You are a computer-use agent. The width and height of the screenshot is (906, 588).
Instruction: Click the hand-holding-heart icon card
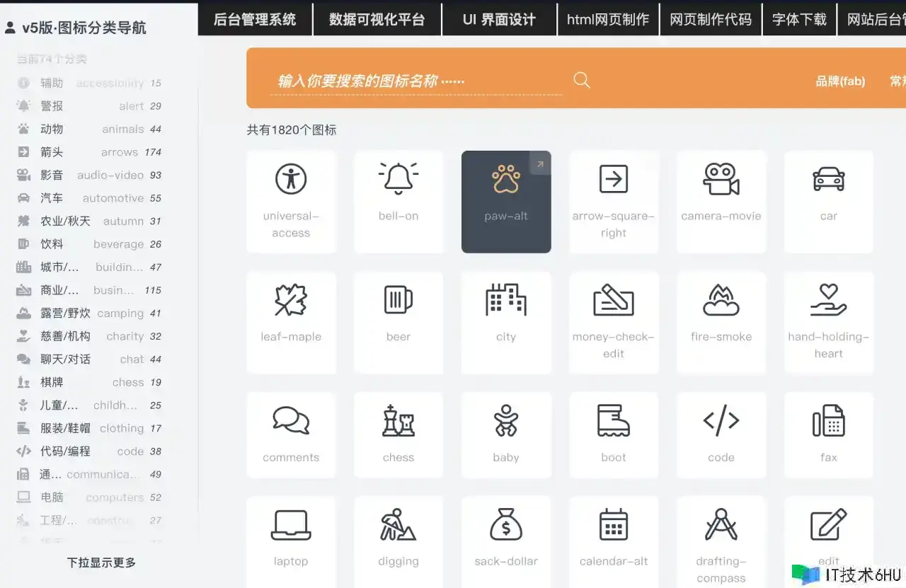tap(829, 323)
